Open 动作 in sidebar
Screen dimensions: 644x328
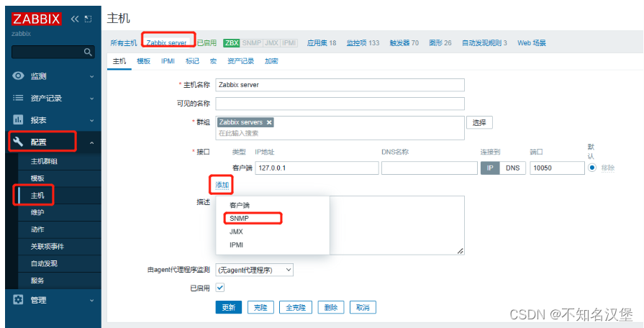tap(37, 229)
